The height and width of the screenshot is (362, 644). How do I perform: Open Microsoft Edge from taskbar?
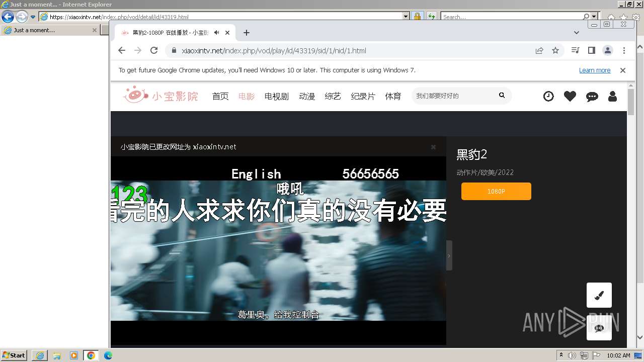click(108, 355)
